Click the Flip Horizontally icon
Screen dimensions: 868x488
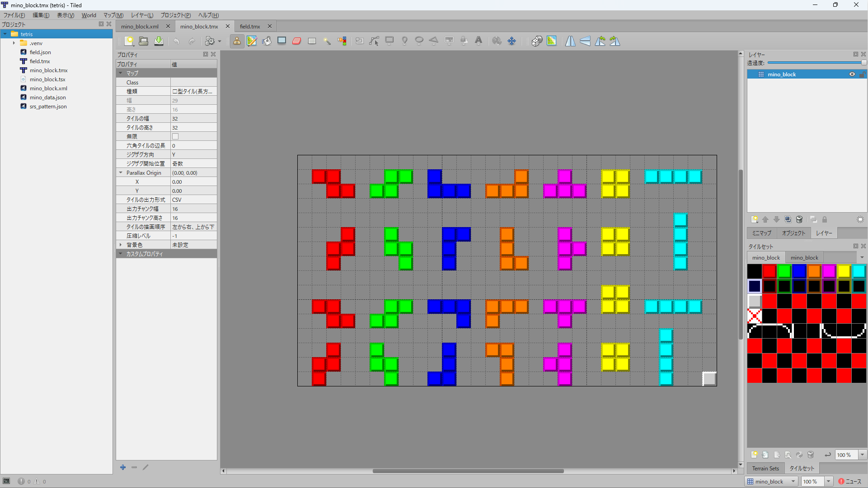(x=570, y=41)
